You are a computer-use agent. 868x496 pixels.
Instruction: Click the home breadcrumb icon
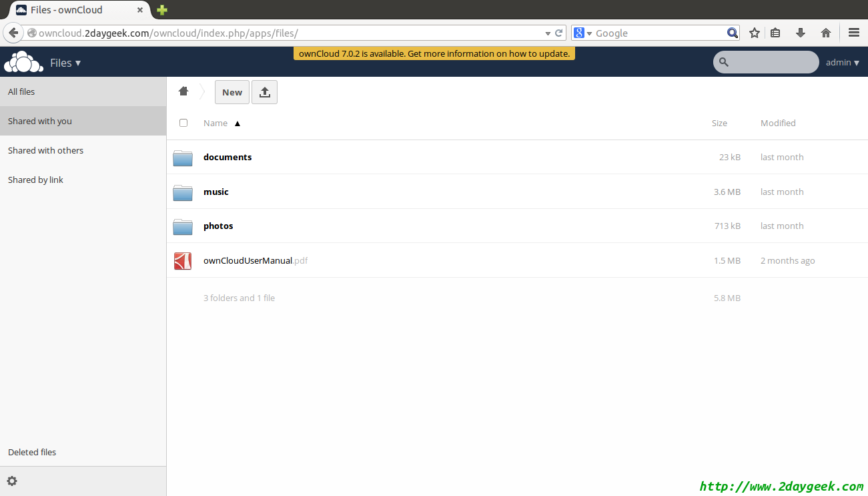point(183,91)
